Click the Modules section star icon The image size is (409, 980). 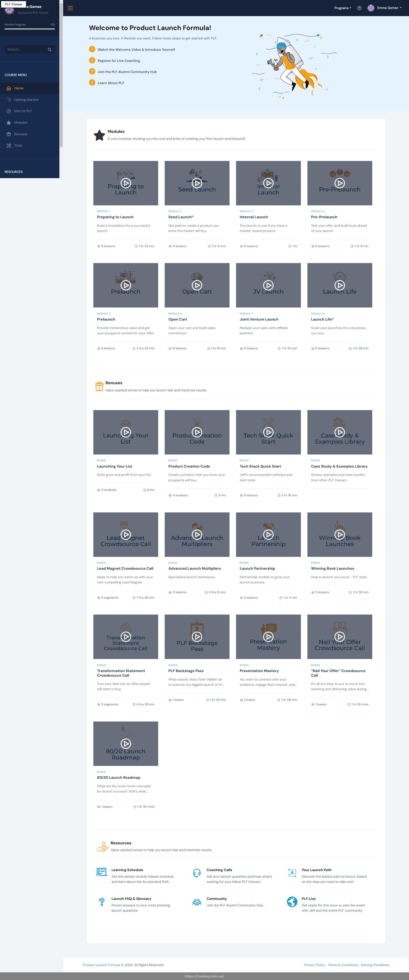(99, 135)
